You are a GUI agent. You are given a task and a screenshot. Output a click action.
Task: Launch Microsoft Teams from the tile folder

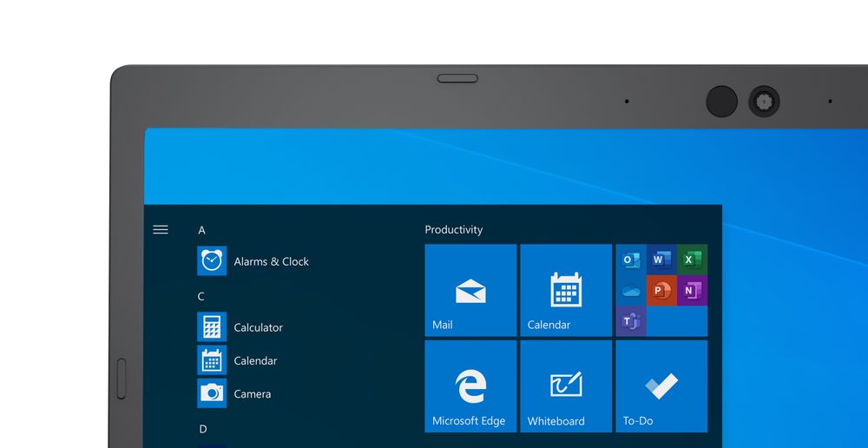click(x=631, y=321)
